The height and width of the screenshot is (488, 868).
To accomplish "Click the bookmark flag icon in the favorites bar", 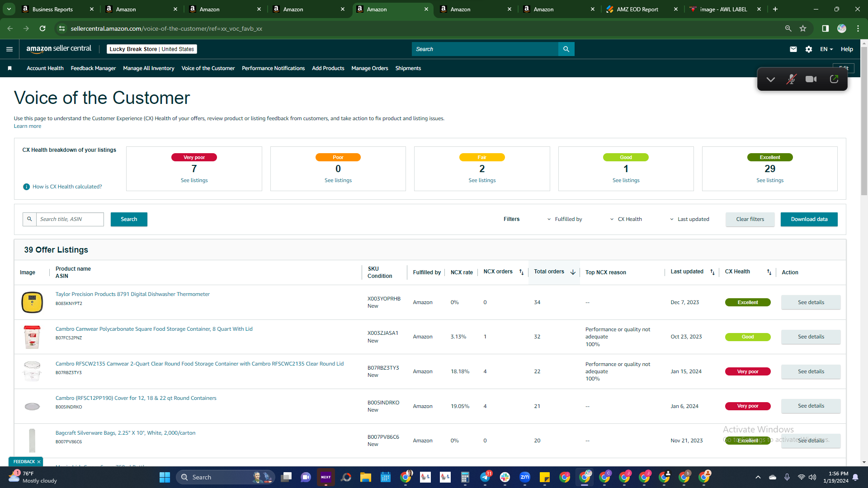I will coord(9,68).
